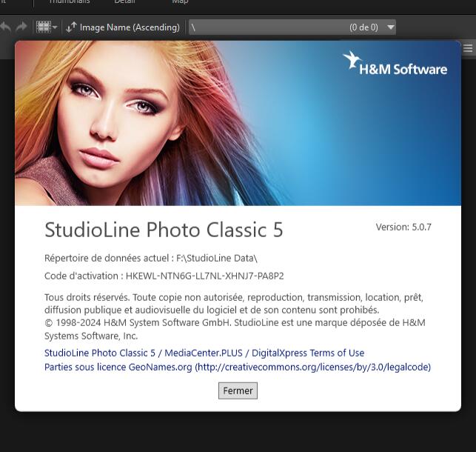Expand the folder path dropdown arrow

391,27
